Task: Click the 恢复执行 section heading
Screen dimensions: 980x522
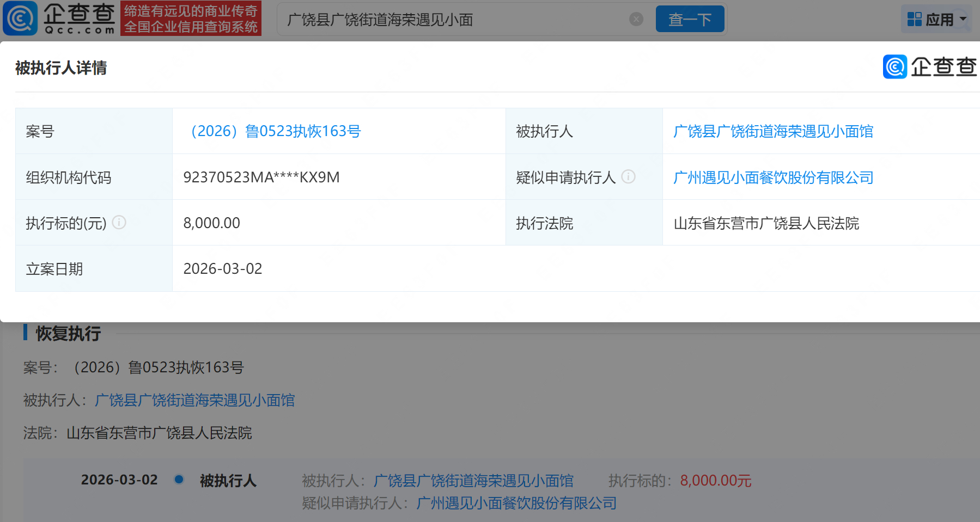Action: pyautogui.click(x=68, y=334)
